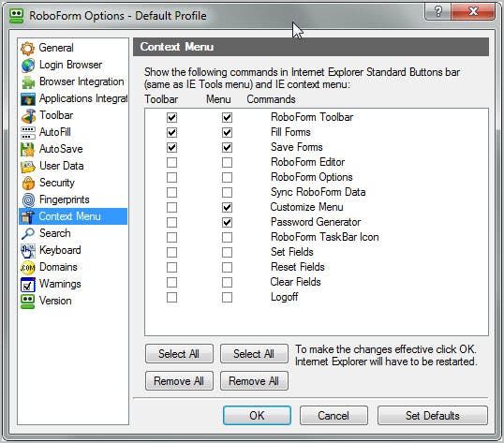Open the Search category label
This screenshot has height=443, width=504.
pyautogui.click(x=55, y=233)
